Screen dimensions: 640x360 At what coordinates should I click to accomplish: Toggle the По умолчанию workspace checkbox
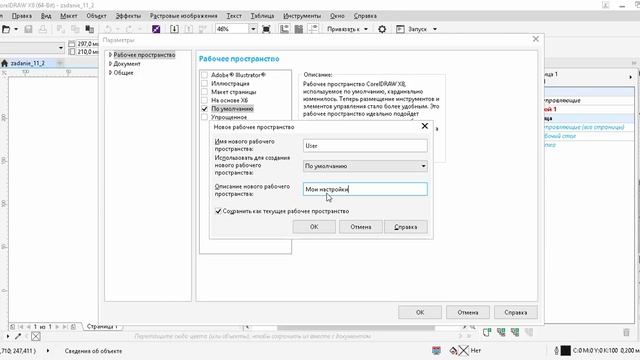click(204, 109)
